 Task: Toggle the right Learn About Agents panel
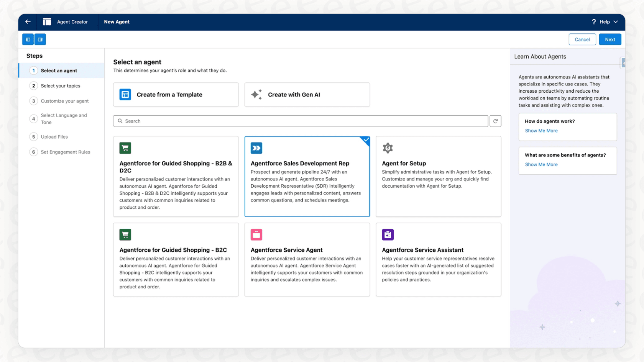pyautogui.click(x=40, y=39)
